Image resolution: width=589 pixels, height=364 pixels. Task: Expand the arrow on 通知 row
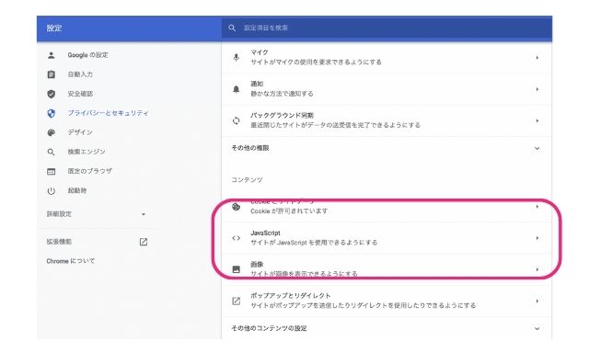pos(537,89)
